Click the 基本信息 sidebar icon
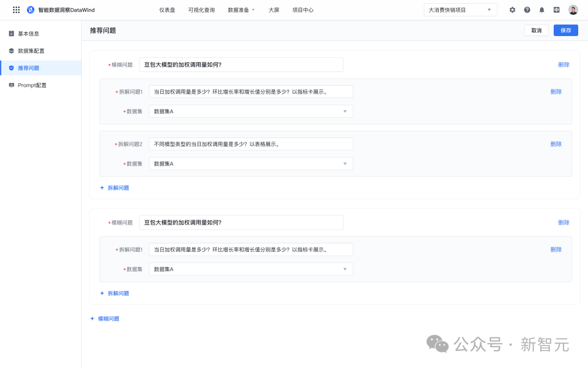Image resolution: width=588 pixels, height=368 pixels. coord(11,33)
